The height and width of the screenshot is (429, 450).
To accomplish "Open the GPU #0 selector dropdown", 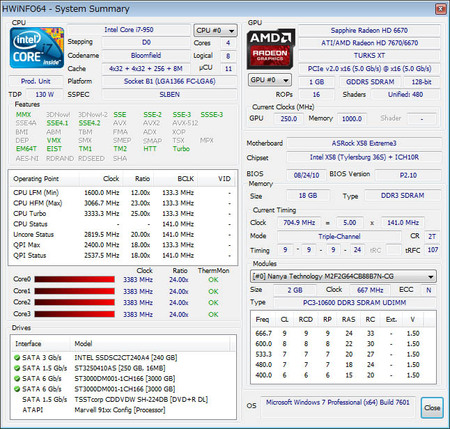I will coord(270,80).
